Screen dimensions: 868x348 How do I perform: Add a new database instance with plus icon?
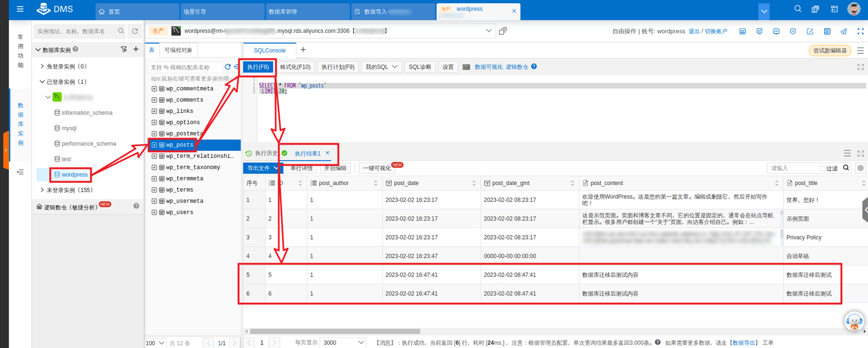point(136,49)
